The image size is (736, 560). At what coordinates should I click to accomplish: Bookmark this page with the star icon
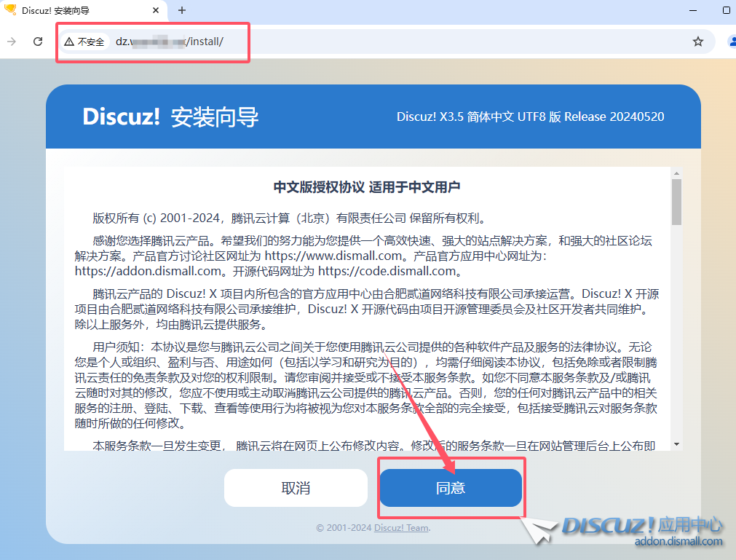pos(697,42)
